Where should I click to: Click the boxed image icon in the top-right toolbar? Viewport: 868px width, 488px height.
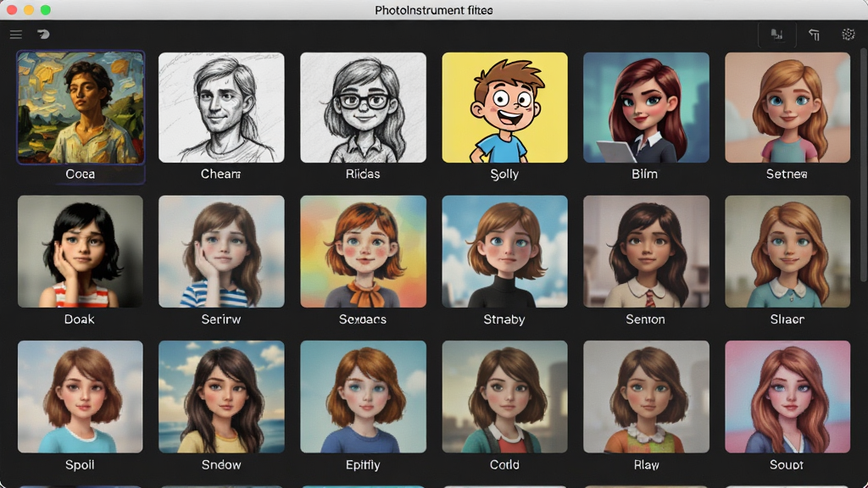(x=776, y=35)
